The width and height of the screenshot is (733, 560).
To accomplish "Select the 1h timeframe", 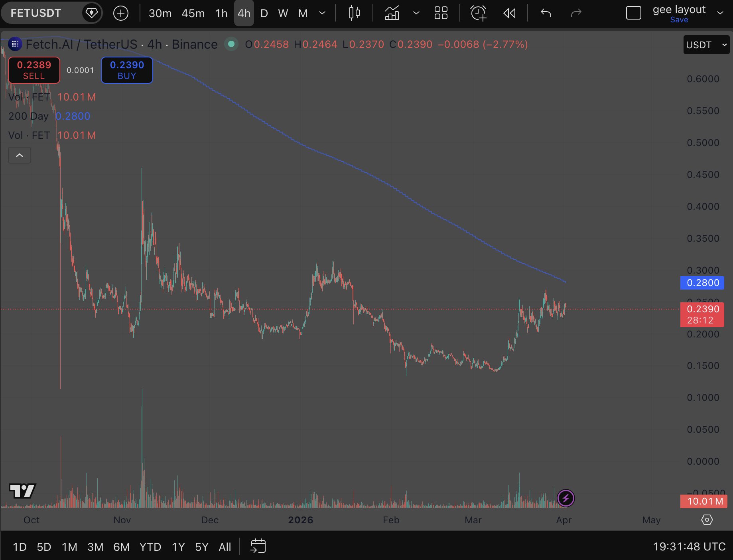I will 221,13.
